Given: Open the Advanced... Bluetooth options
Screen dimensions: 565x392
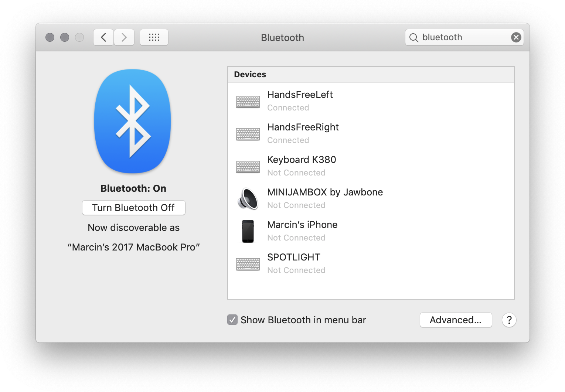Looking at the screenshot, I should point(456,320).
